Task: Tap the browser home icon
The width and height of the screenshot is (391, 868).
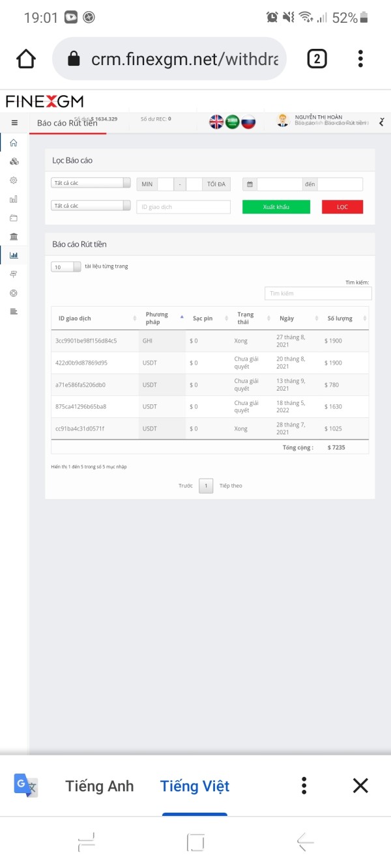Action: tap(26, 59)
